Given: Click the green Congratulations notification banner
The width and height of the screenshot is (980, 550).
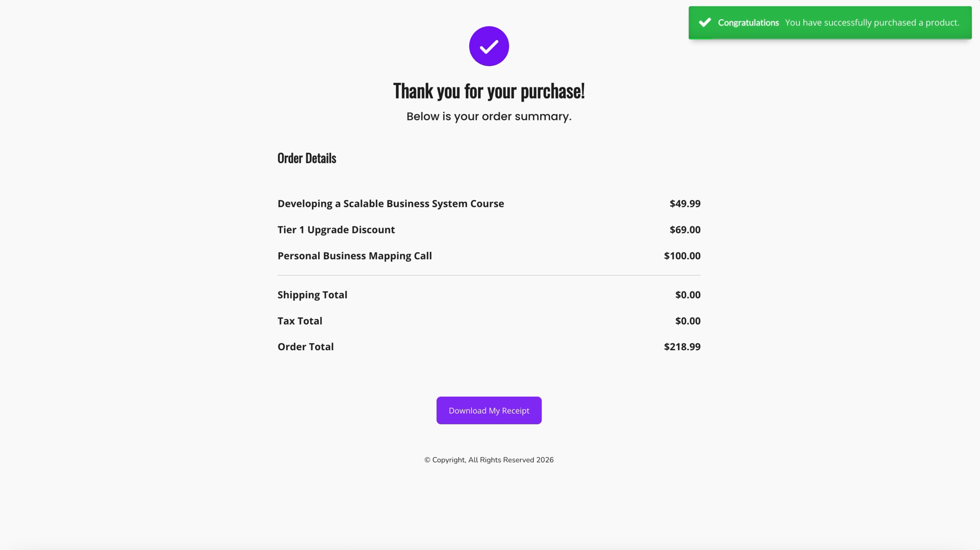Looking at the screenshot, I should click(x=830, y=22).
